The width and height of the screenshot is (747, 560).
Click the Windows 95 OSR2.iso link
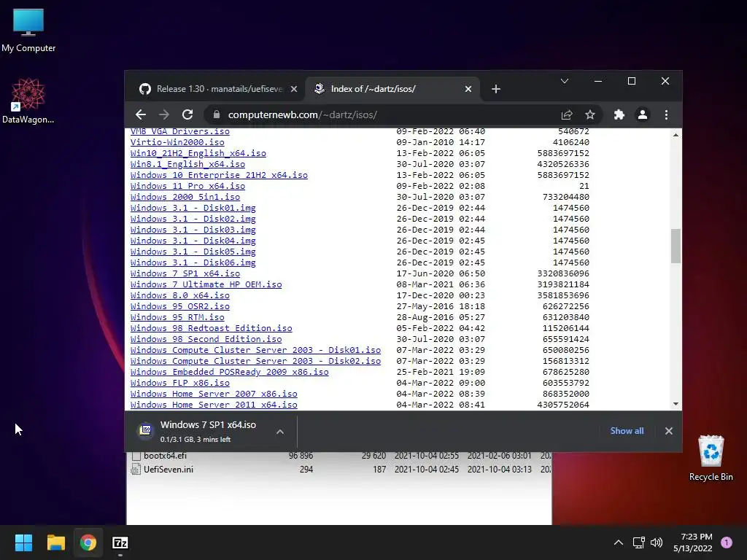click(x=180, y=306)
